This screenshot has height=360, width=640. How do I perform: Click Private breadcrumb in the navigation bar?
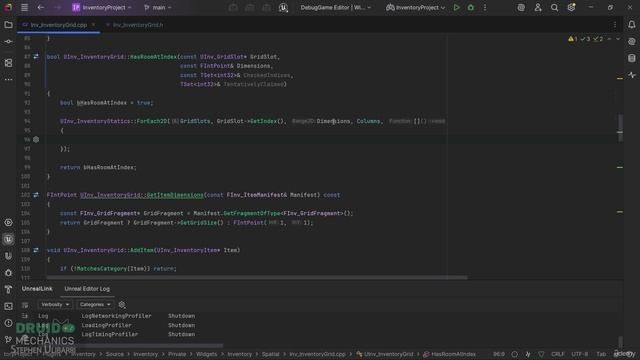177,354
